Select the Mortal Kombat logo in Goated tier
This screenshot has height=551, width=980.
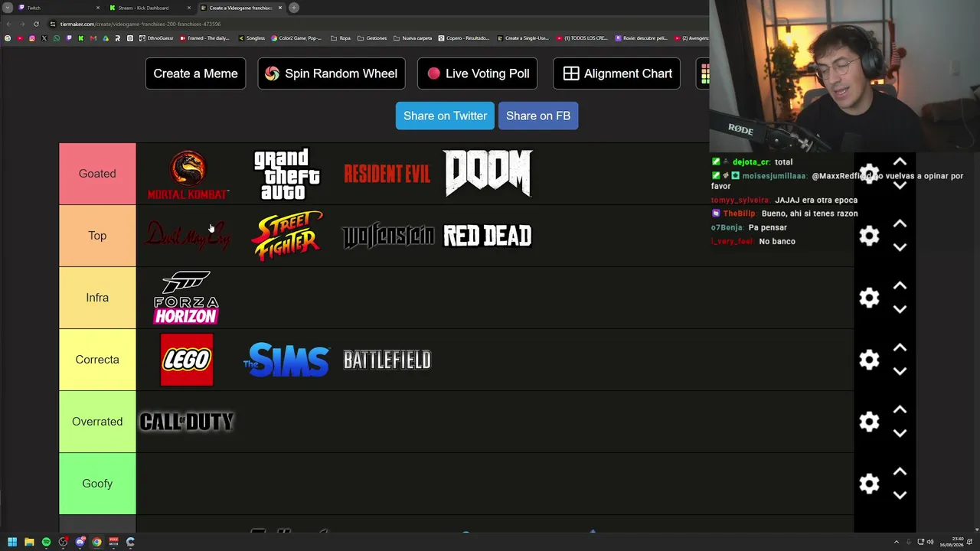tap(188, 174)
